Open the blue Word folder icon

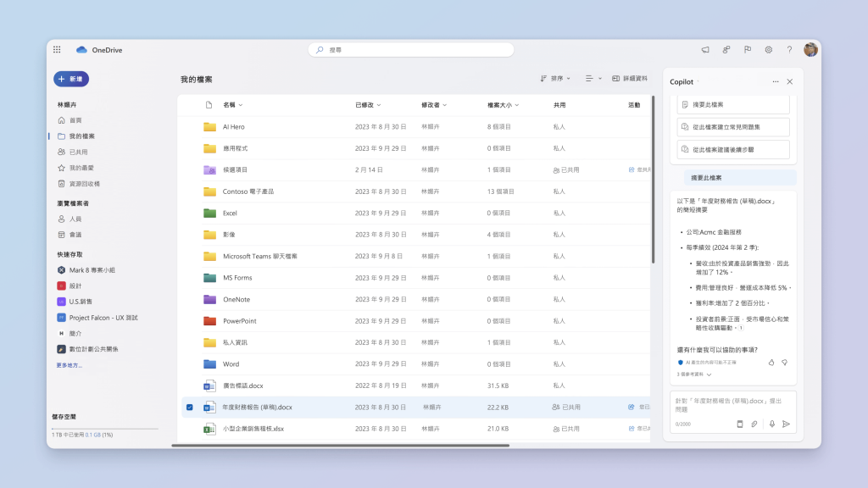pos(210,364)
